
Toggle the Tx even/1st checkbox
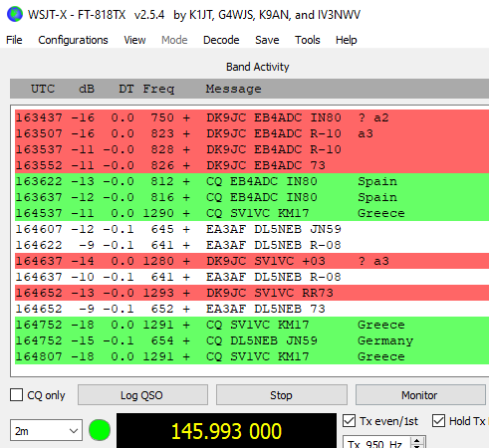(349, 421)
